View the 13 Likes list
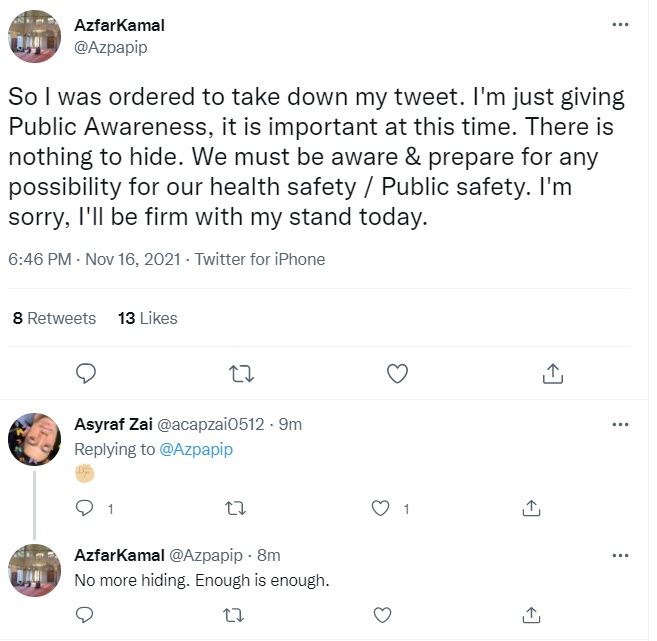The image size is (657, 641). point(147,318)
